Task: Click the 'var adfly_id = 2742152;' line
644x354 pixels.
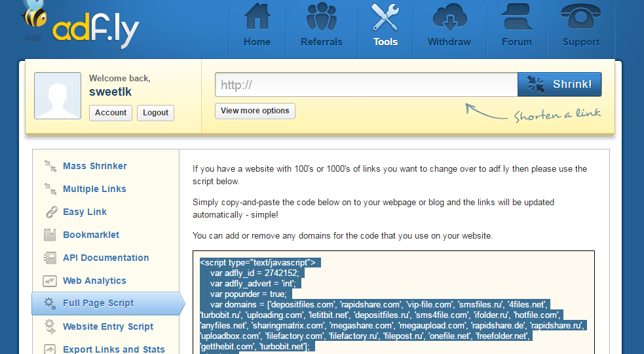Action: [x=255, y=273]
